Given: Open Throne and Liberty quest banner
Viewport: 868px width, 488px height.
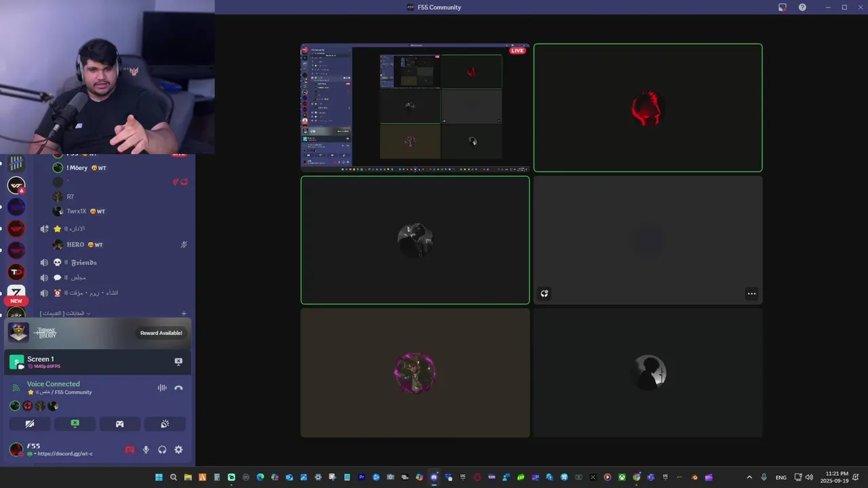Looking at the screenshot, I should click(98, 333).
